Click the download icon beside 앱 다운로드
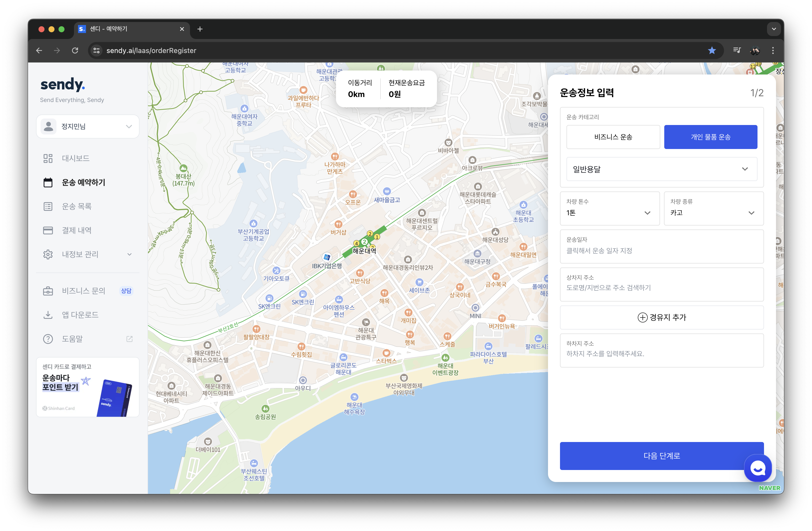Viewport: 812px width, 531px height. pos(48,315)
